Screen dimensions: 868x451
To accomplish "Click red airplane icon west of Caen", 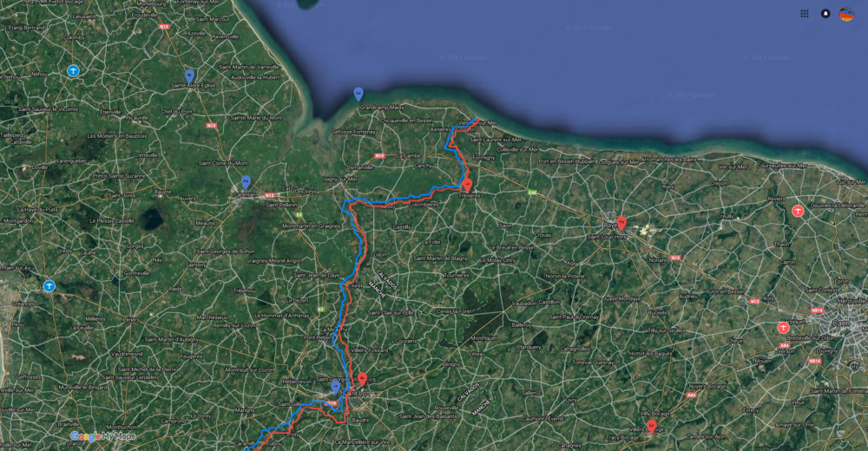I will (x=783, y=328).
